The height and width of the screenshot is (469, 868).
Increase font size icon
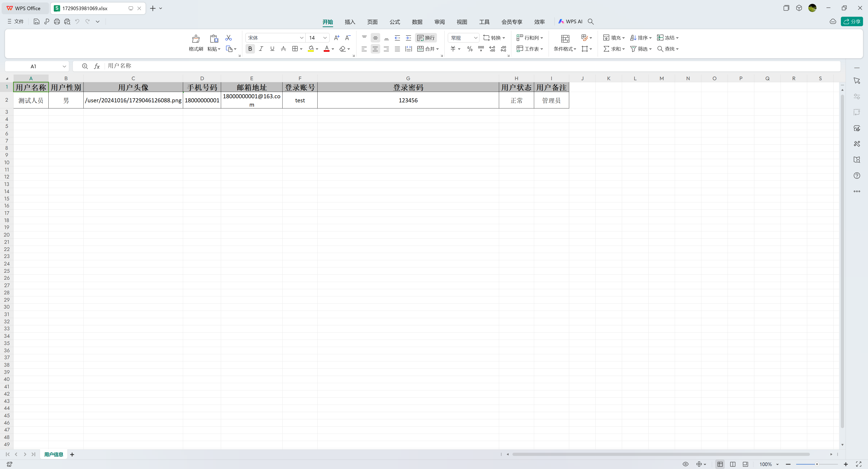(x=336, y=38)
